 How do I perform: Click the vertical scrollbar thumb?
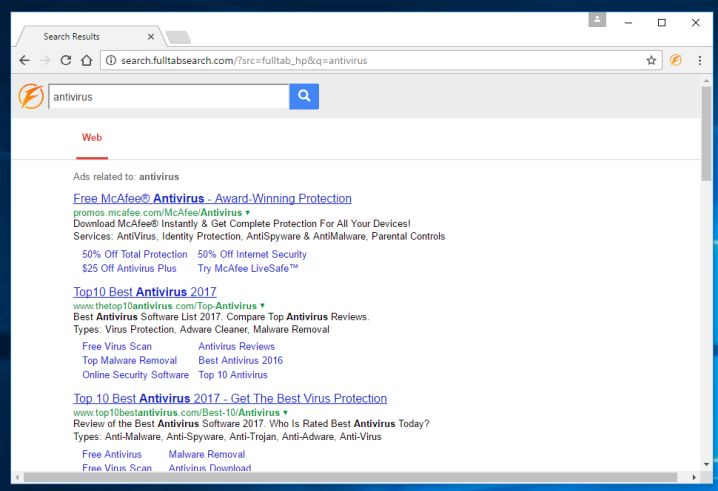(x=706, y=133)
